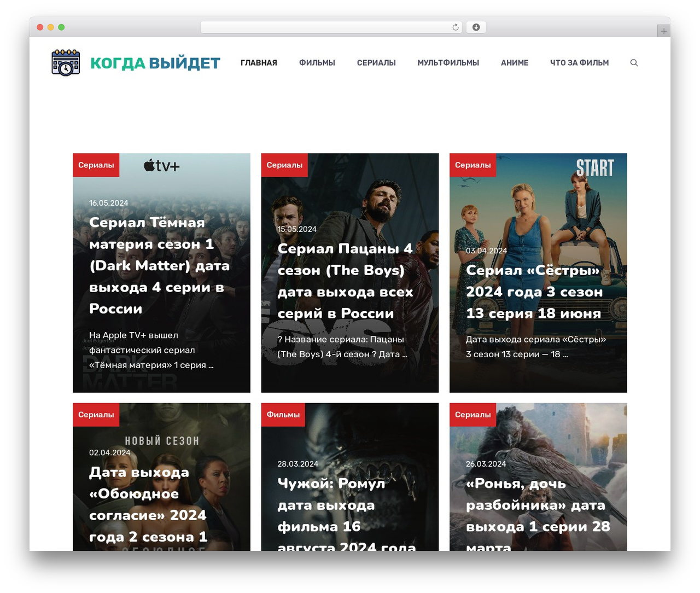Navigate to the АНИМЕ section
This screenshot has height=593, width=700.
pyautogui.click(x=515, y=63)
